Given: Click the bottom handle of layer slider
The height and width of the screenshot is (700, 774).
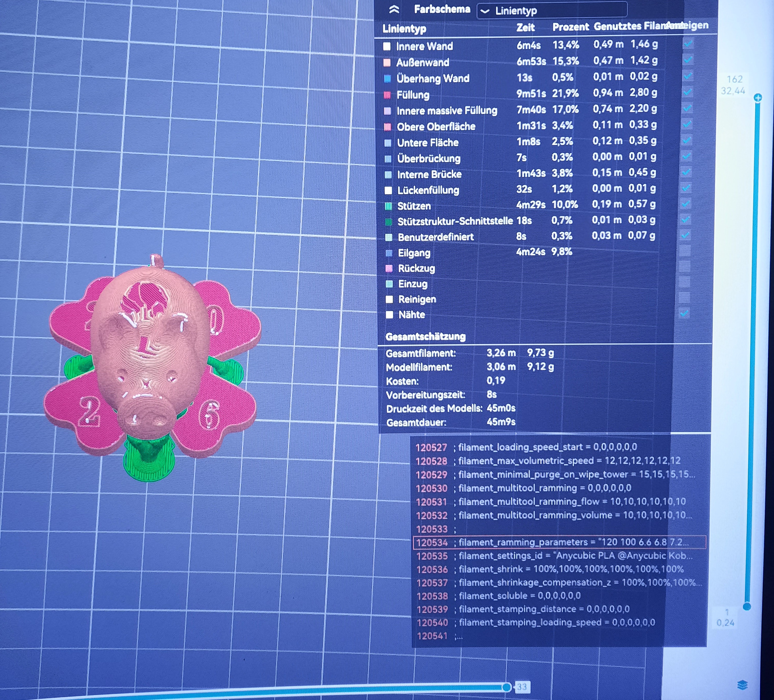Looking at the screenshot, I should pos(747,606).
